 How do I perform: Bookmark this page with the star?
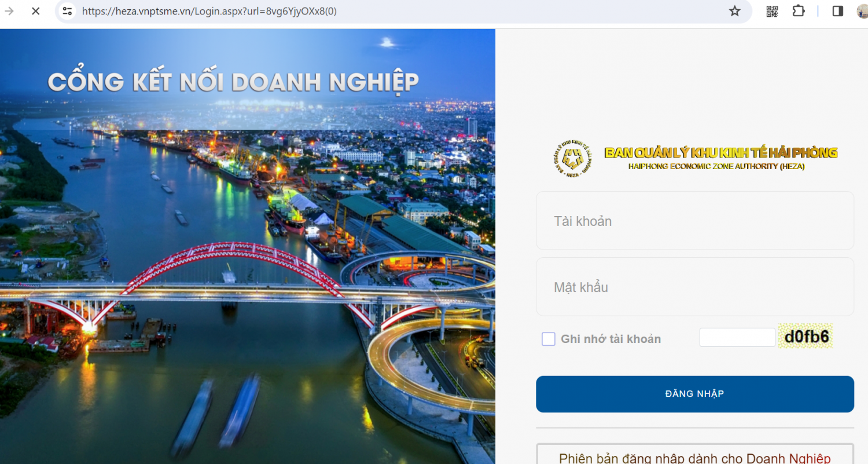pyautogui.click(x=734, y=11)
